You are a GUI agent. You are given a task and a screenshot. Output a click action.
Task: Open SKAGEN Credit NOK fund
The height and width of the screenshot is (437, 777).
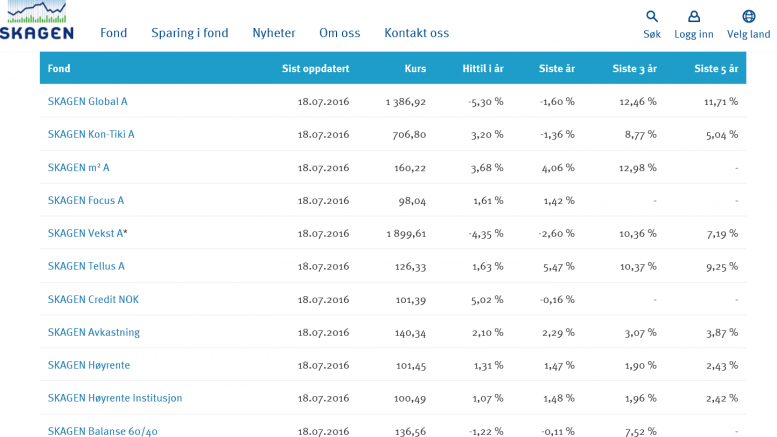[x=93, y=299]
